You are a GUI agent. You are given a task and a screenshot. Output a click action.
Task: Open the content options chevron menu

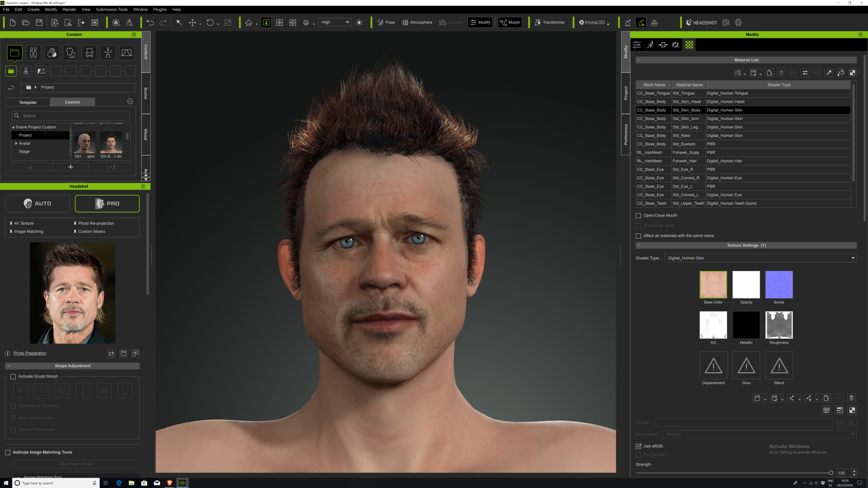click(x=130, y=102)
